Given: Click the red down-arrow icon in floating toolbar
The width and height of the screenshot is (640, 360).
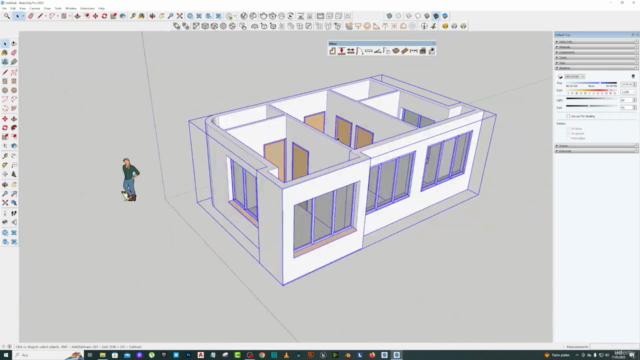Looking at the screenshot, I should point(342,51).
